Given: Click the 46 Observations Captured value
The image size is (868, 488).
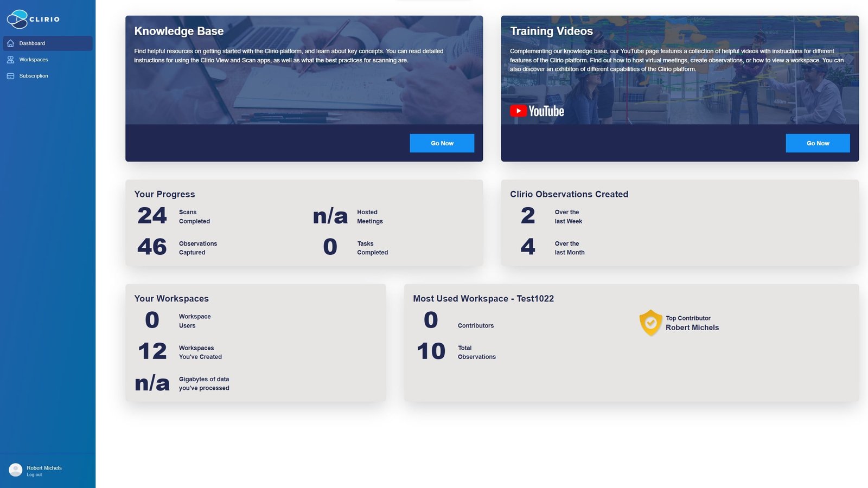Looking at the screenshot, I should (x=152, y=247).
